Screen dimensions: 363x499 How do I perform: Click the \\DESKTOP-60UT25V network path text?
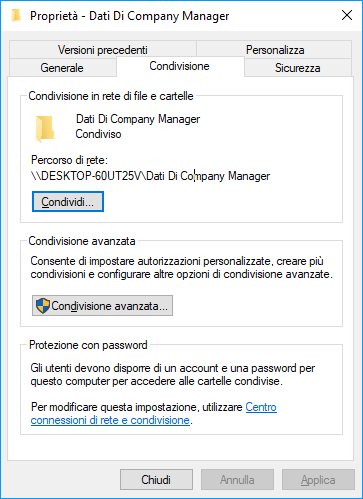point(150,176)
